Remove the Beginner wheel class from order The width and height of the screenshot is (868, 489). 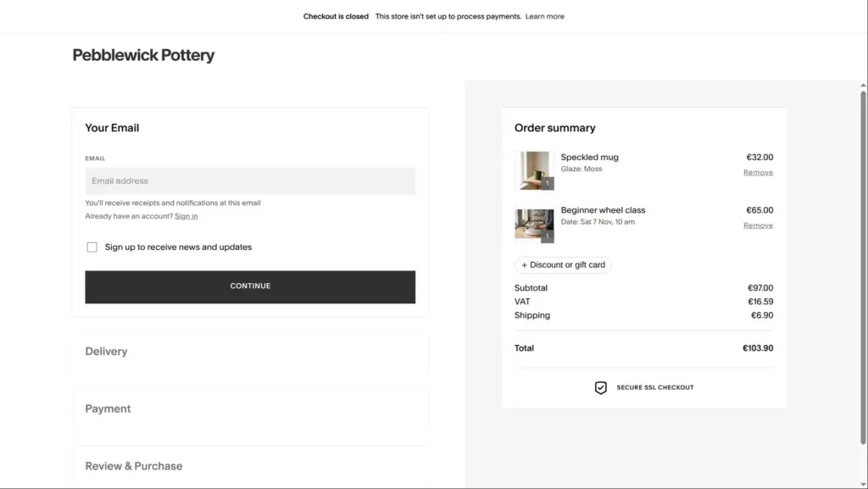pos(758,225)
